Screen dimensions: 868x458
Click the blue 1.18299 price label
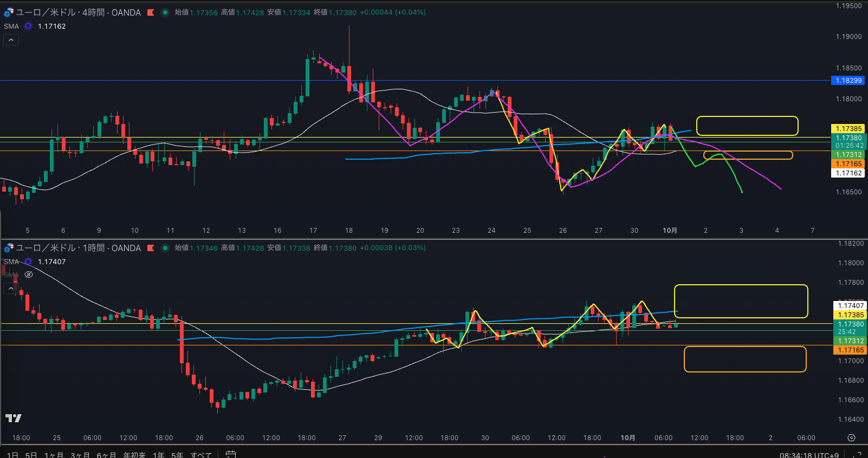(x=848, y=81)
